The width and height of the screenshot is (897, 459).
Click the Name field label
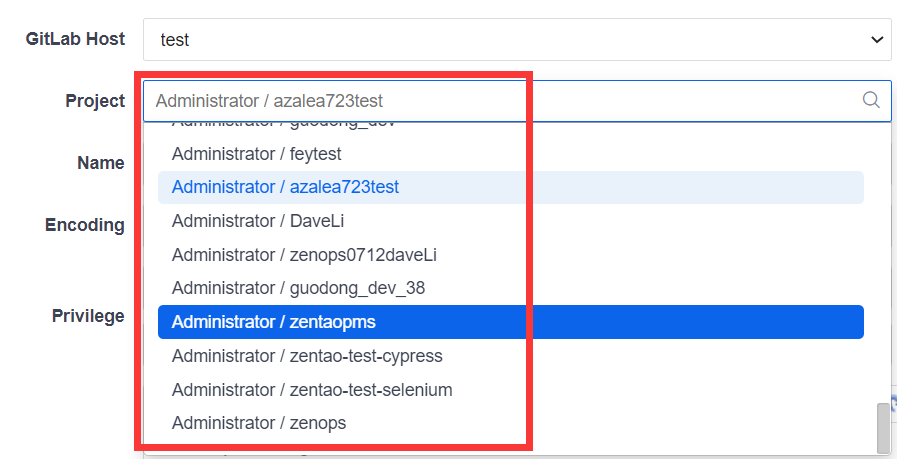click(x=100, y=163)
